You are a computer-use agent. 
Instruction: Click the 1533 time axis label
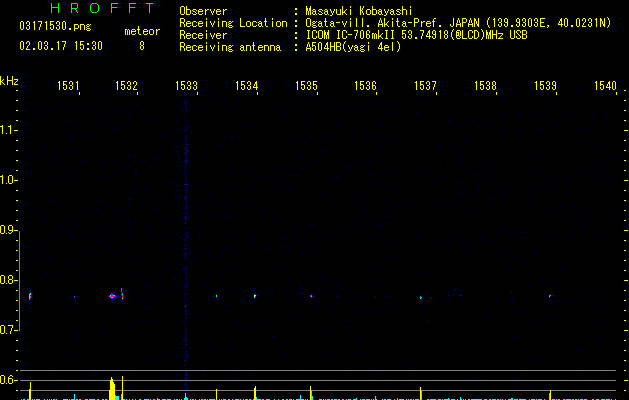(x=187, y=86)
